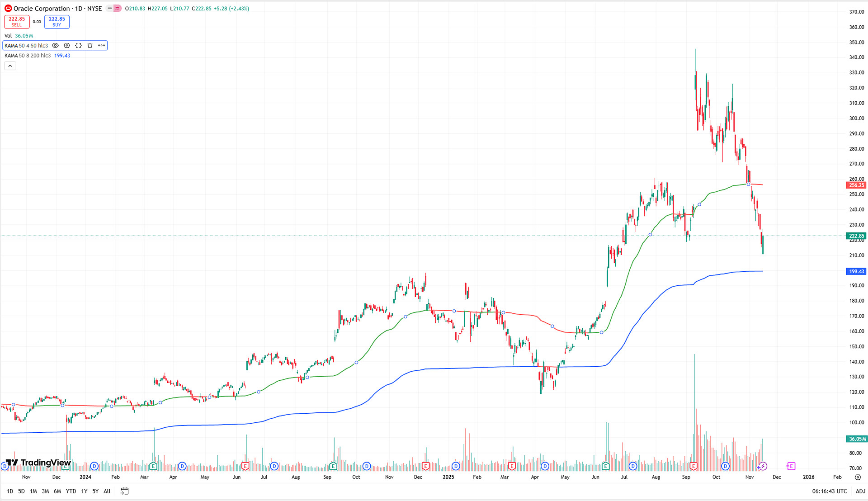Select the second KAMA 50 8 200 legend

pyautogui.click(x=28, y=56)
